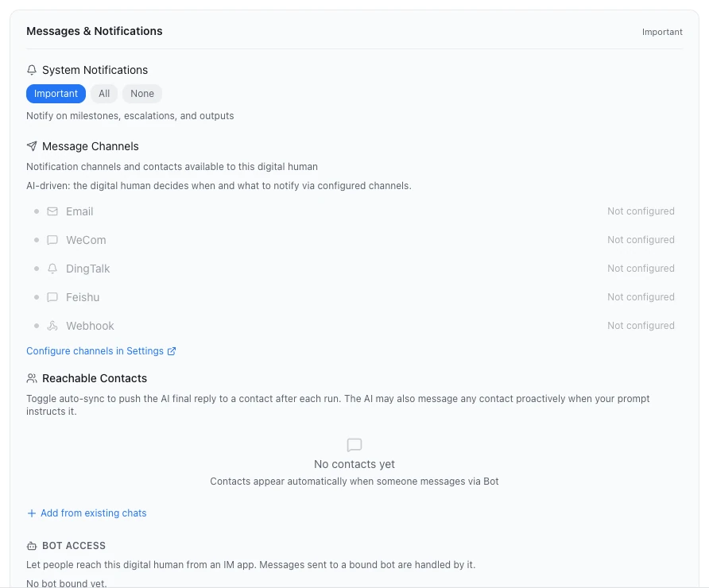Click the BOT ACCESS section title

pos(74,546)
